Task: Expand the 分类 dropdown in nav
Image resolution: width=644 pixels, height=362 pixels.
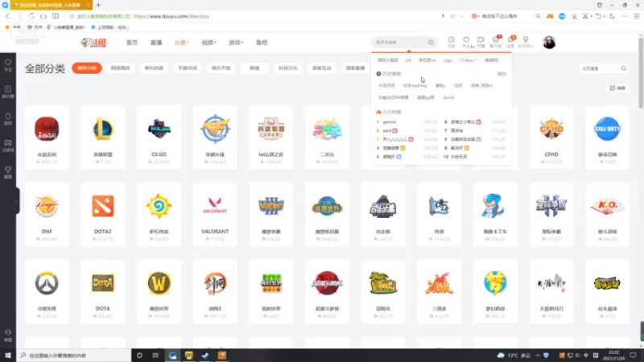Action: 181,43
